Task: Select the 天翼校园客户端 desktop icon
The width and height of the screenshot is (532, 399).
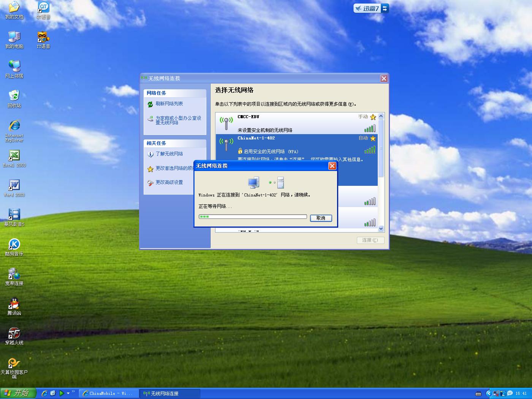Action: (x=14, y=368)
